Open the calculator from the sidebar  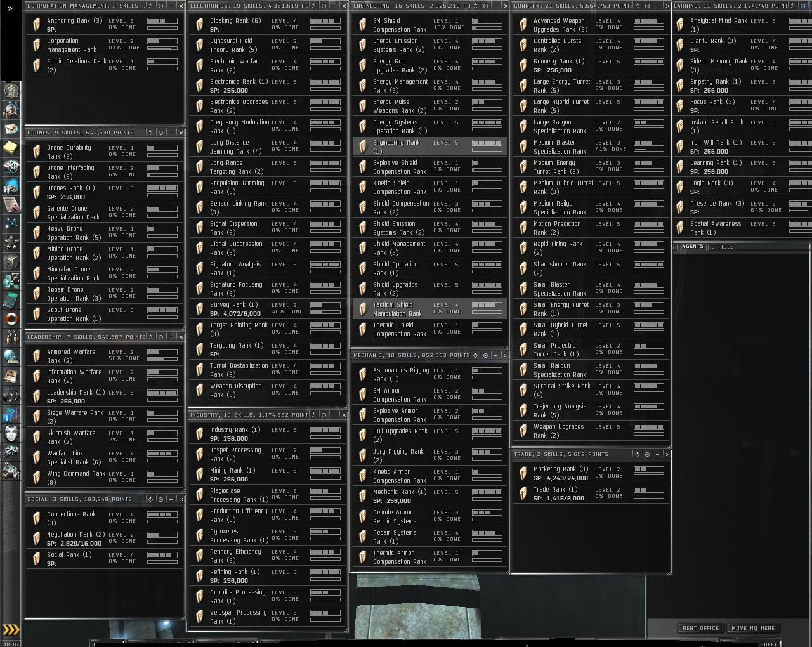[x=11, y=299]
